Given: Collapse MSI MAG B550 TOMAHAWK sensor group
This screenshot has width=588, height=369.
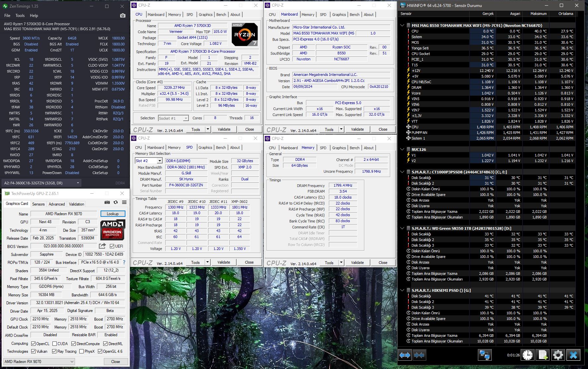Looking at the screenshot, I should pyautogui.click(x=402, y=25).
